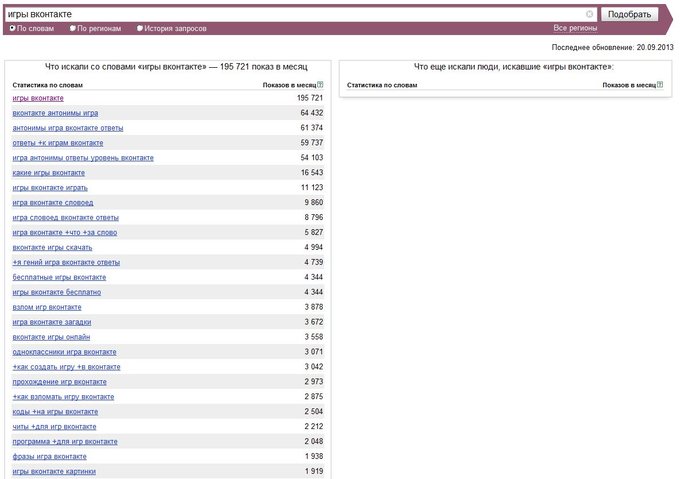Screen dimensions: 680x479
Task: Open '+я гений игра вконтакте ответы' link
Action: point(66,263)
